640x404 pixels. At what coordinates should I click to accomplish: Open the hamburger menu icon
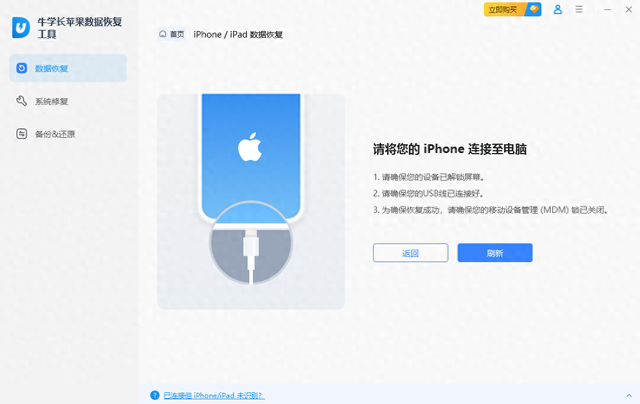coord(579,9)
